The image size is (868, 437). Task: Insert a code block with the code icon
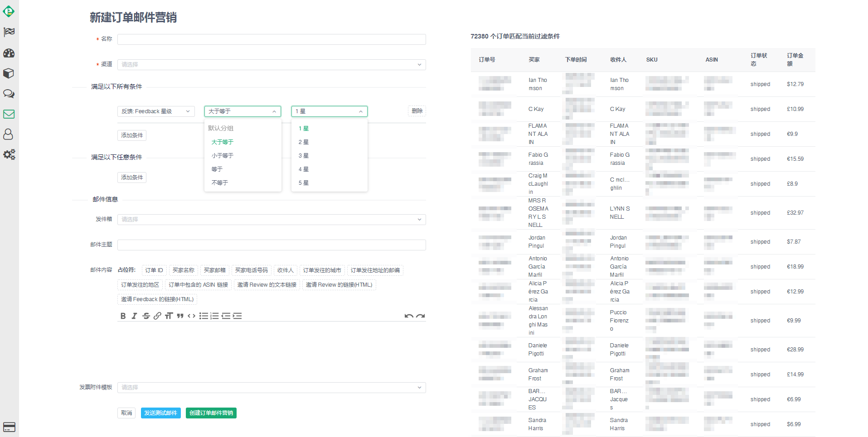coord(192,316)
